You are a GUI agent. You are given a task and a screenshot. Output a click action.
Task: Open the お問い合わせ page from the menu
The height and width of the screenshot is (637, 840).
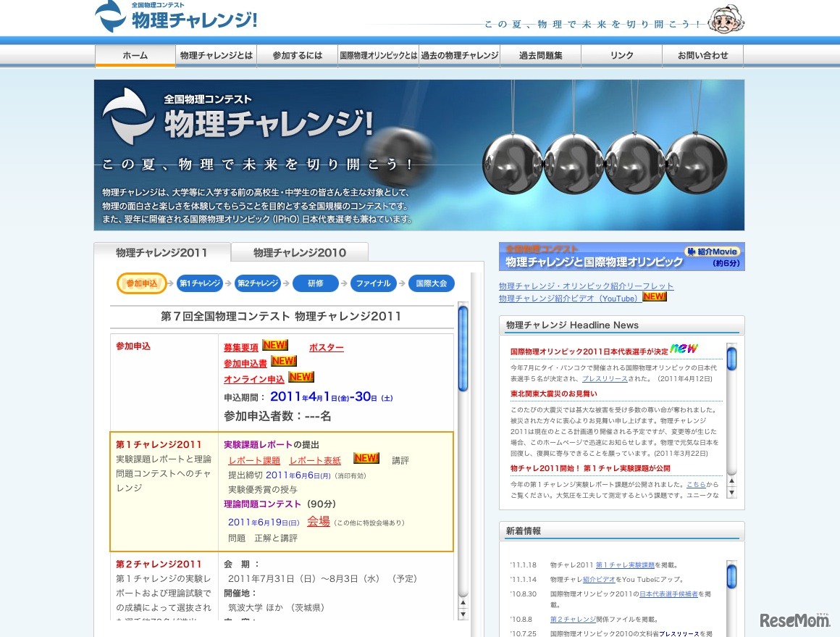click(x=702, y=54)
